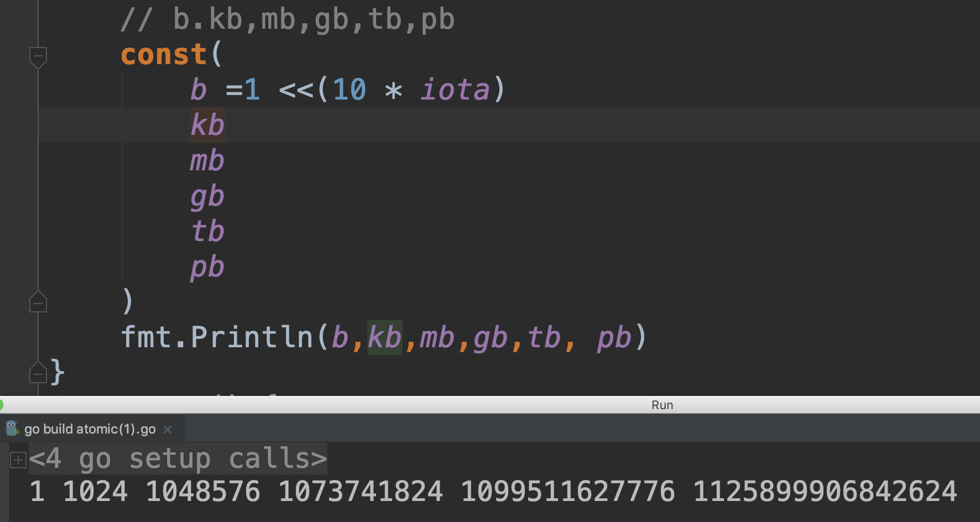The width and height of the screenshot is (980, 522).
Task: Click the 'gb' constant declaration
Action: coord(207,197)
